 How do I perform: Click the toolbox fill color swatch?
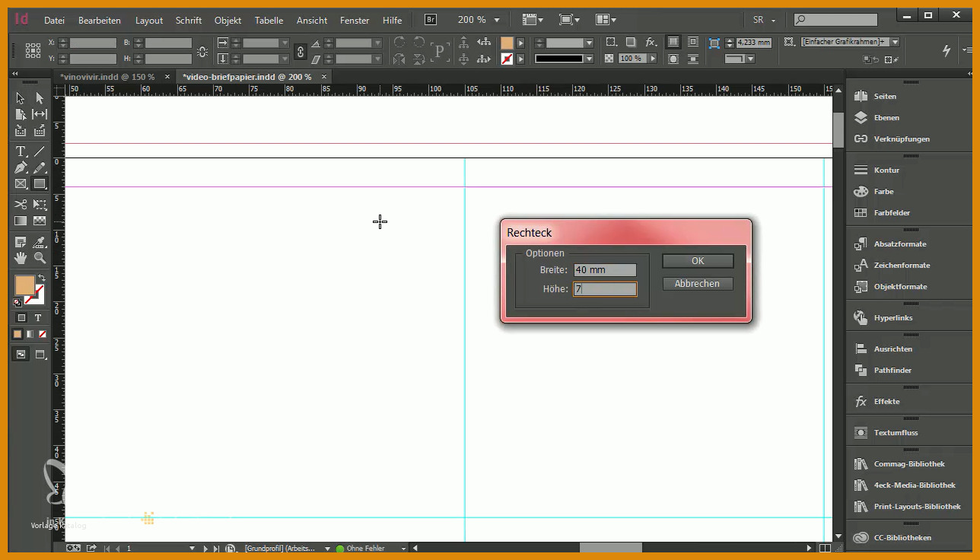click(x=25, y=285)
